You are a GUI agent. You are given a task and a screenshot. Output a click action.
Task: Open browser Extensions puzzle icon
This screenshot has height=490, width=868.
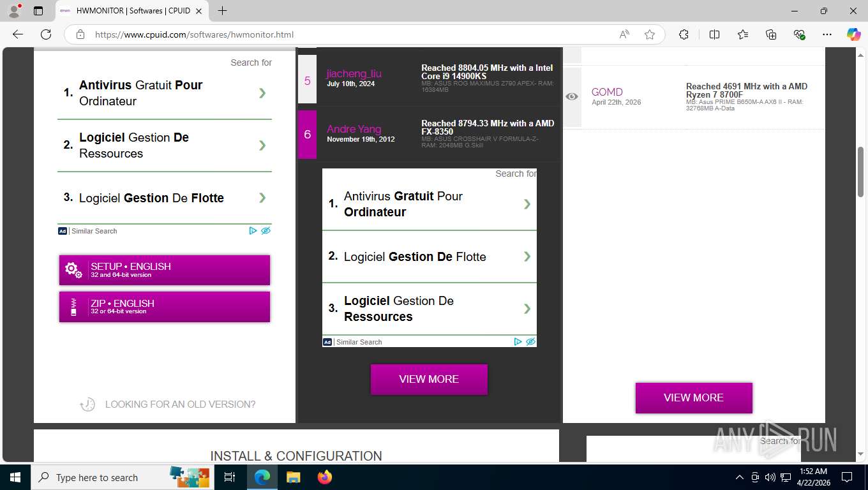coord(684,34)
